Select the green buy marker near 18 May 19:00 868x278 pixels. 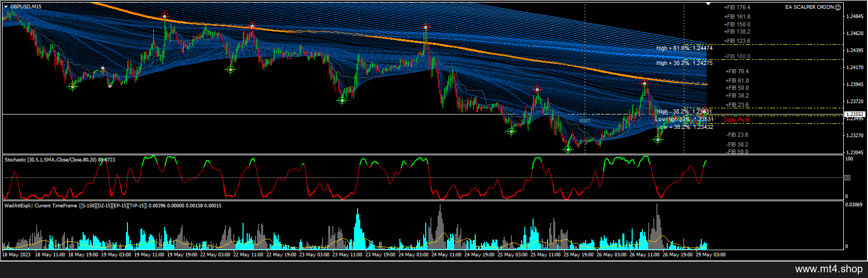tap(72, 86)
